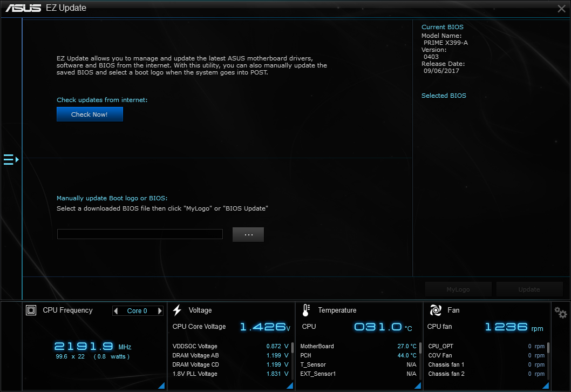Click the Fan panel icon
Image resolution: width=571 pixels, height=392 pixels.
(x=436, y=310)
